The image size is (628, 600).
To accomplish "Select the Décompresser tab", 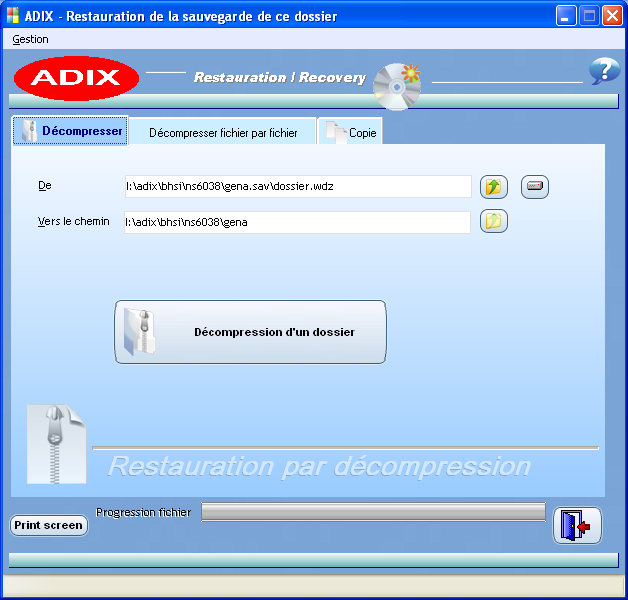I will [70, 131].
